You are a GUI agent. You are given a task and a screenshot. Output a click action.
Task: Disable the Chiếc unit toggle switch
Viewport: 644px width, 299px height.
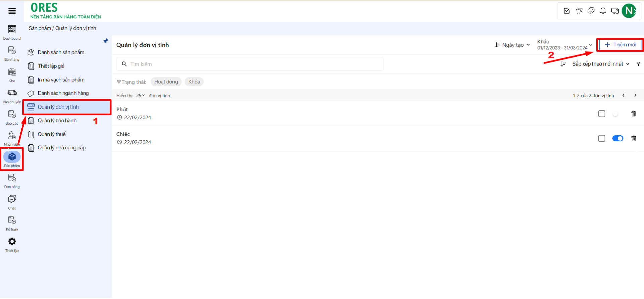(617, 138)
